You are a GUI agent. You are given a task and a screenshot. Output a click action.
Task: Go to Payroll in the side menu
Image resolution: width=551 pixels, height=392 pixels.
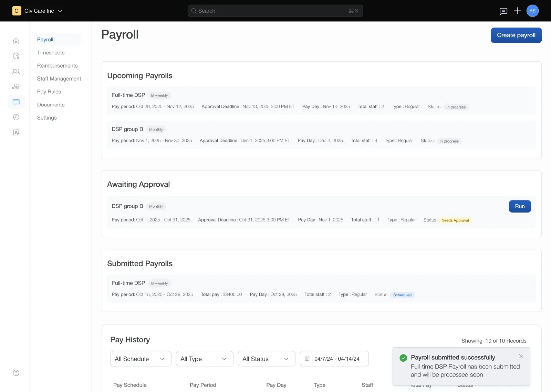57,40
